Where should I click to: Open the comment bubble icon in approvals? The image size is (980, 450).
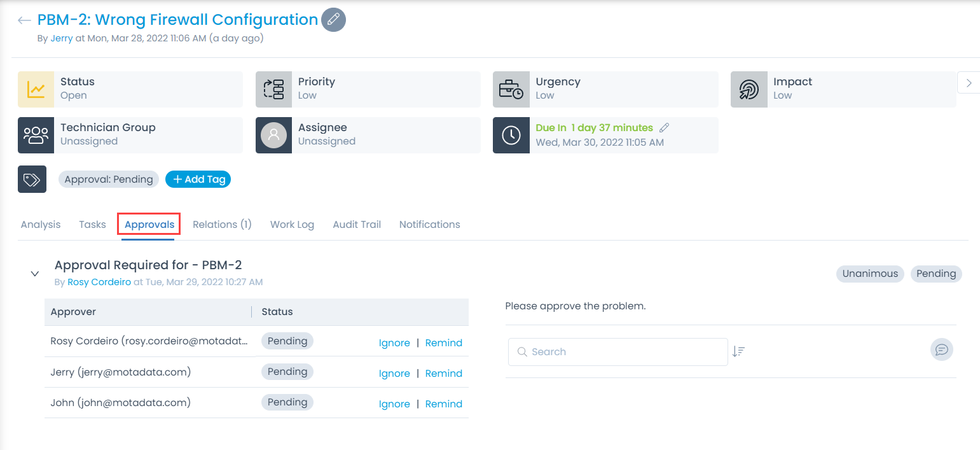tap(941, 349)
